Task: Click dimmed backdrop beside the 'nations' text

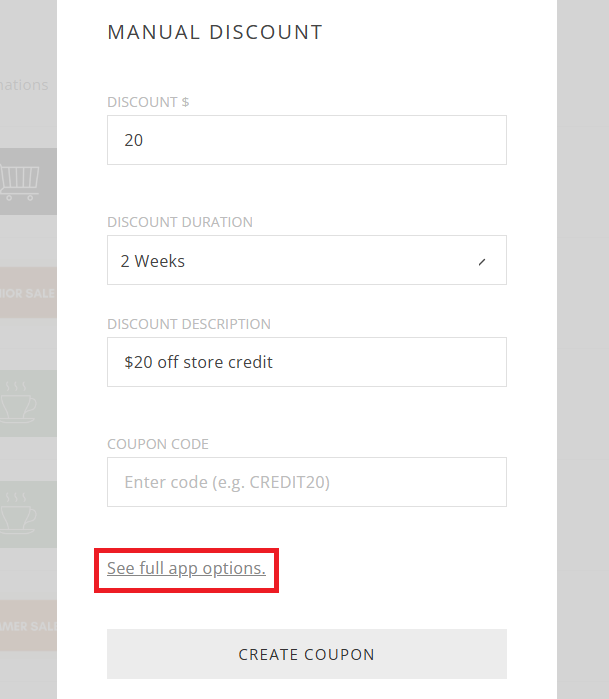Action: (x=27, y=45)
